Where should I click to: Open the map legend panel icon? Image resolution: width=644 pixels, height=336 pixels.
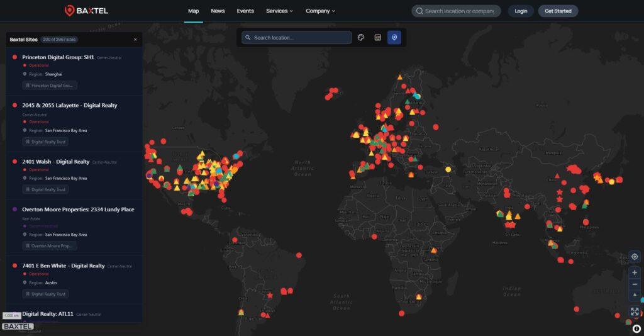[378, 37]
